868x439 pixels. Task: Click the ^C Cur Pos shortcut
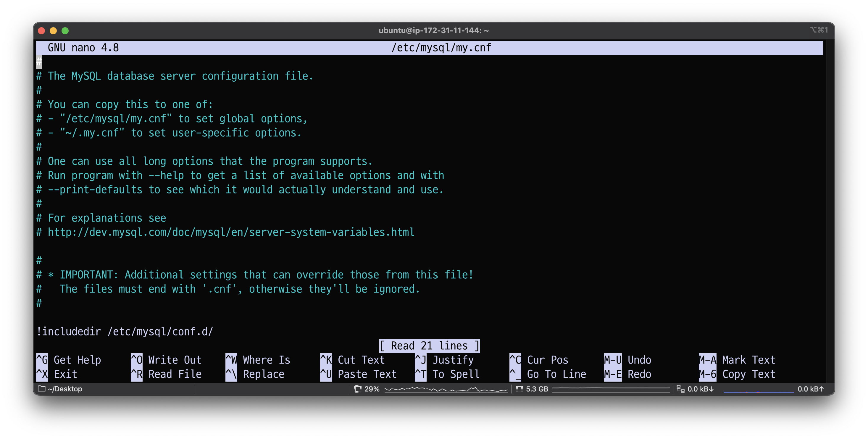pos(539,360)
